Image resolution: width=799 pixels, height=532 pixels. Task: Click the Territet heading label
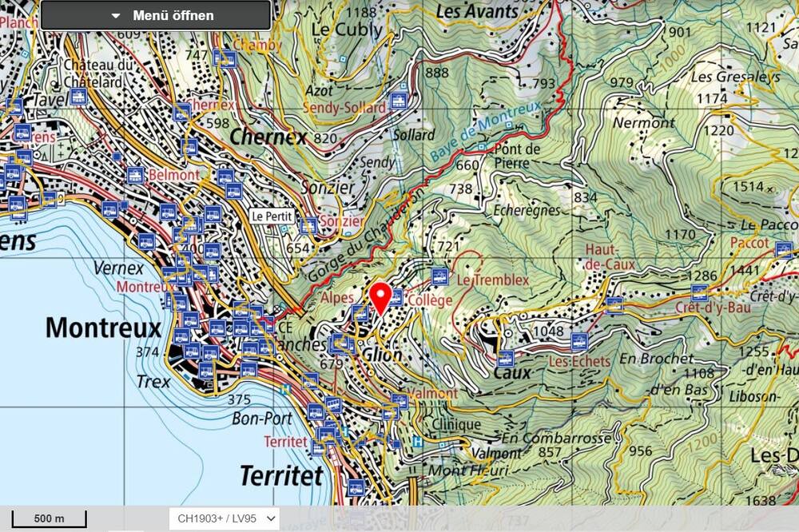coord(282,476)
